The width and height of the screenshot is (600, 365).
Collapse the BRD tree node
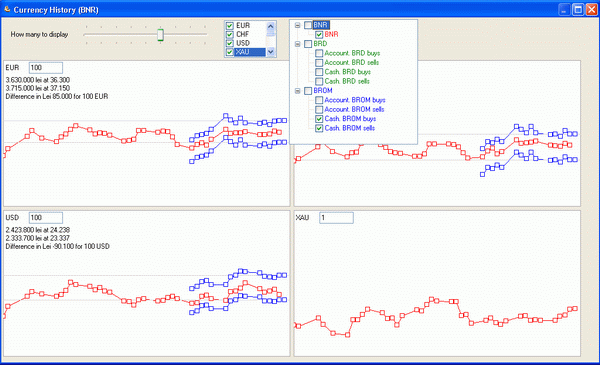click(297, 44)
